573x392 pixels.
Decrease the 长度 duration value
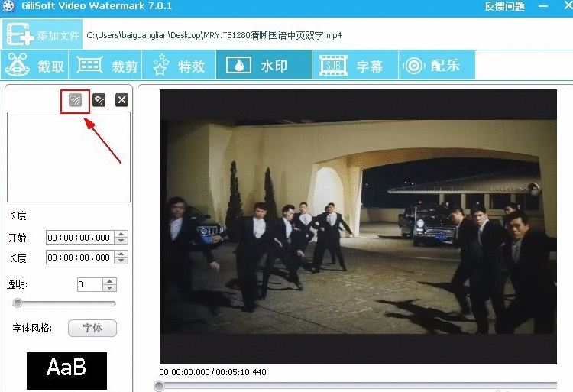[121, 261]
